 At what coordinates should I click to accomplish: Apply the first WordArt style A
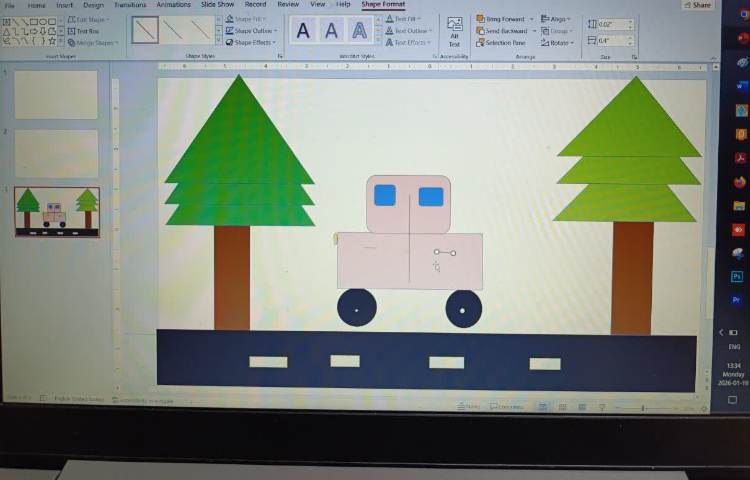(x=304, y=31)
